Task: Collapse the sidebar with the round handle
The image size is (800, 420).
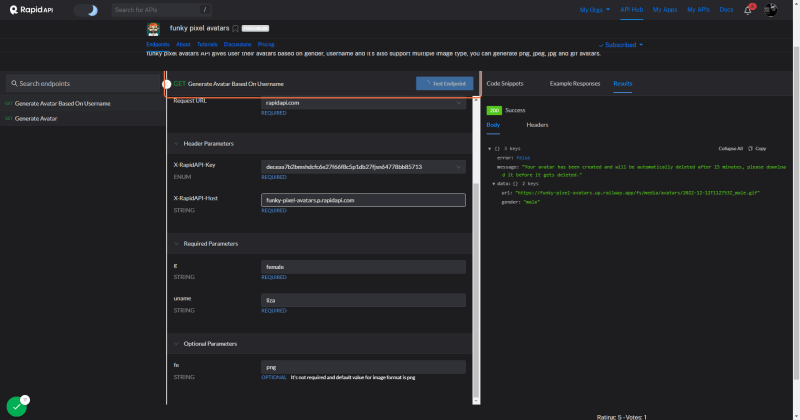Action: pyautogui.click(x=166, y=84)
